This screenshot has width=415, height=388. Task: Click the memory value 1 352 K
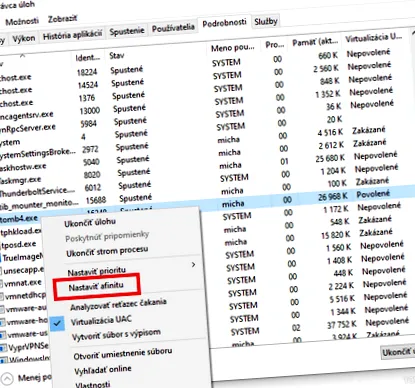pos(328,95)
